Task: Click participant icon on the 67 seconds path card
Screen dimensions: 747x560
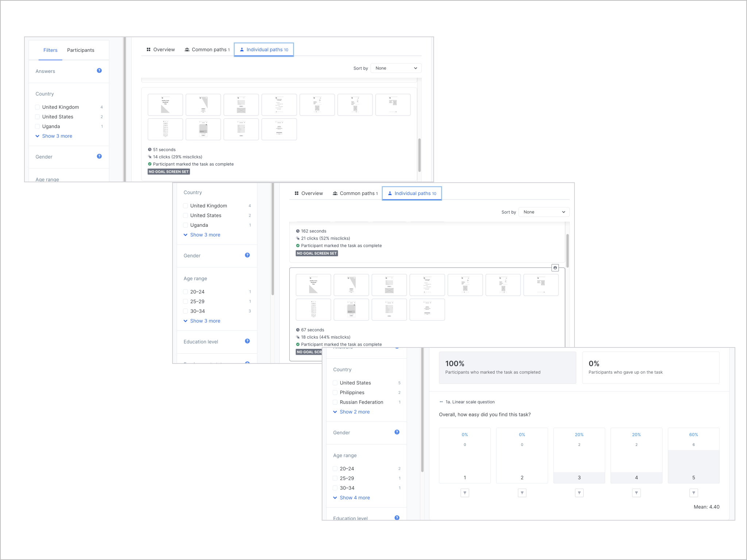Action: (555, 268)
